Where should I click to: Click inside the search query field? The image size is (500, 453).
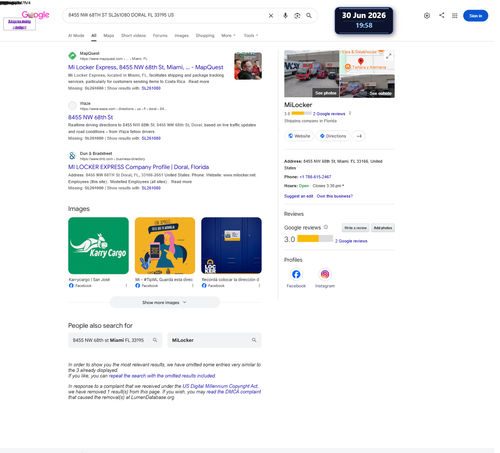pos(166,15)
